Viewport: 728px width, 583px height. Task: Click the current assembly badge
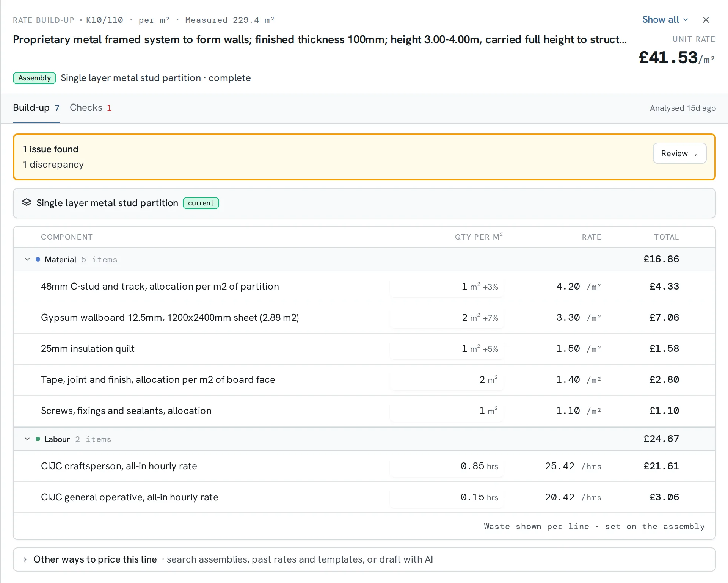[x=201, y=203]
